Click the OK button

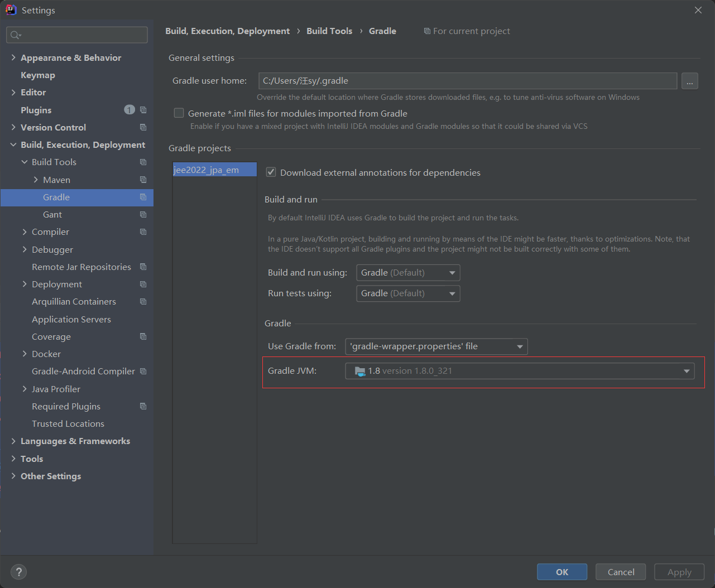[x=562, y=571]
